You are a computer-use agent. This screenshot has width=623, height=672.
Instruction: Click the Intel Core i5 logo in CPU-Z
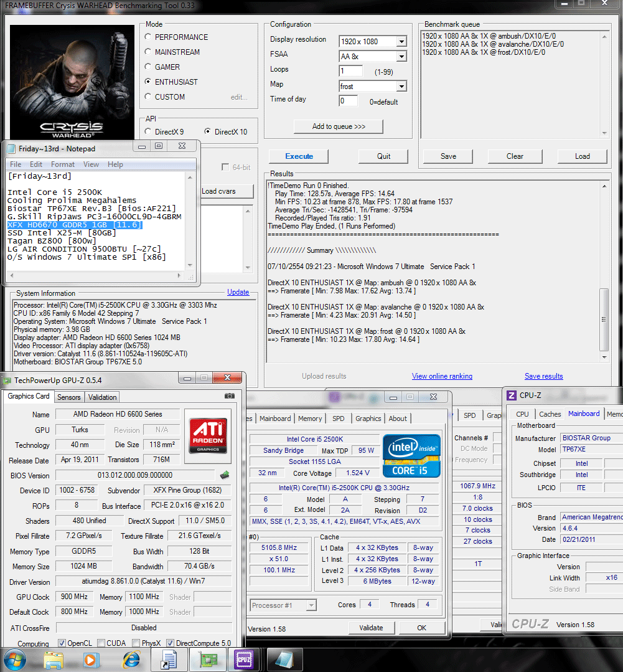(411, 456)
